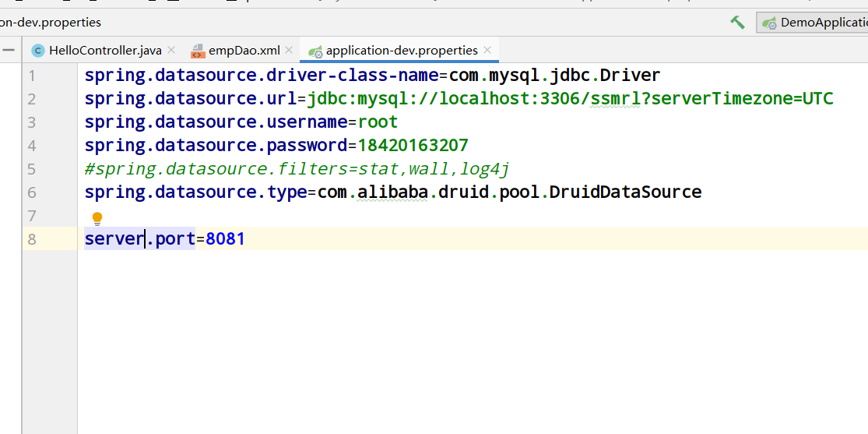Click the value com.mysql.jdbc.Driver

click(x=555, y=75)
